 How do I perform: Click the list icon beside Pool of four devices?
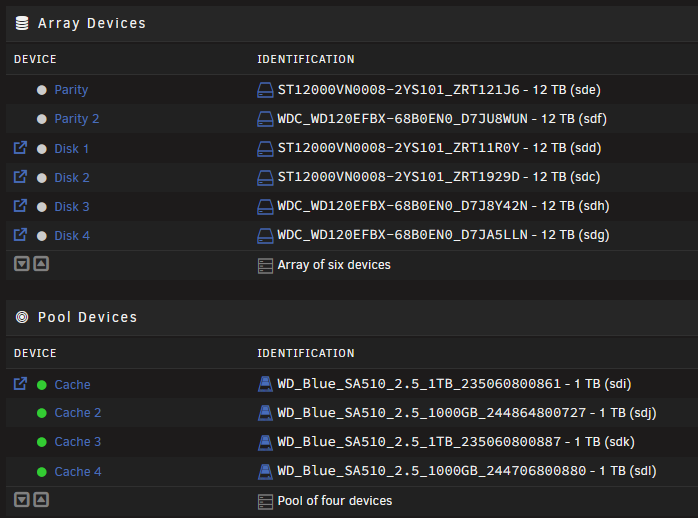pos(265,502)
